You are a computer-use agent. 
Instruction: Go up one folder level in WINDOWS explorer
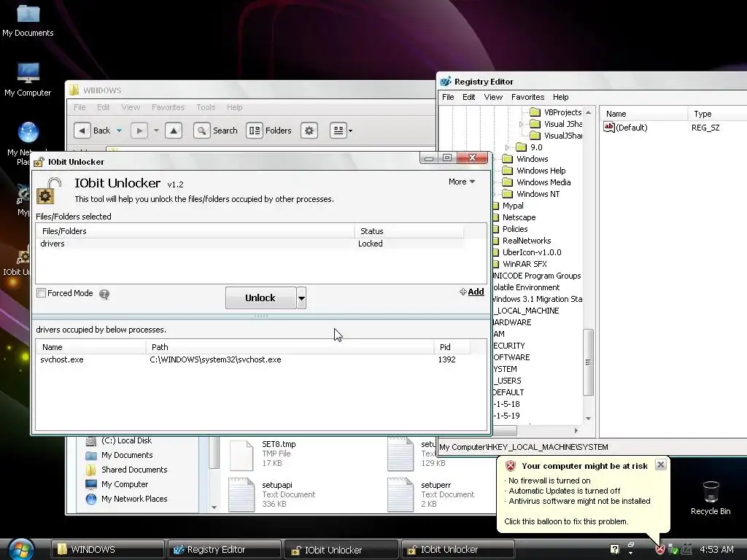pyautogui.click(x=174, y=131)
